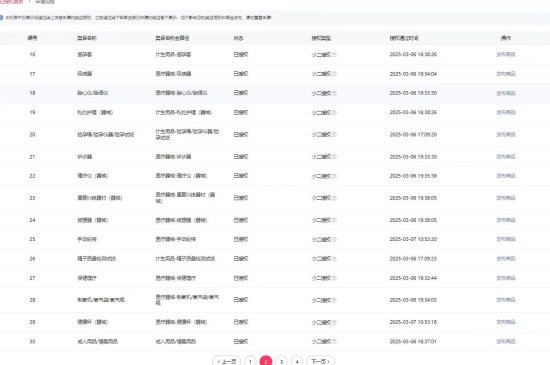
Task: Click the category name cell in row 22
Action: click(93, 176)
